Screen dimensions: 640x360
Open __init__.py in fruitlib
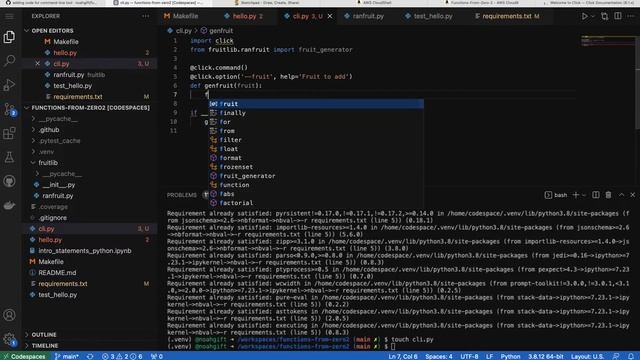pos(59,185)
